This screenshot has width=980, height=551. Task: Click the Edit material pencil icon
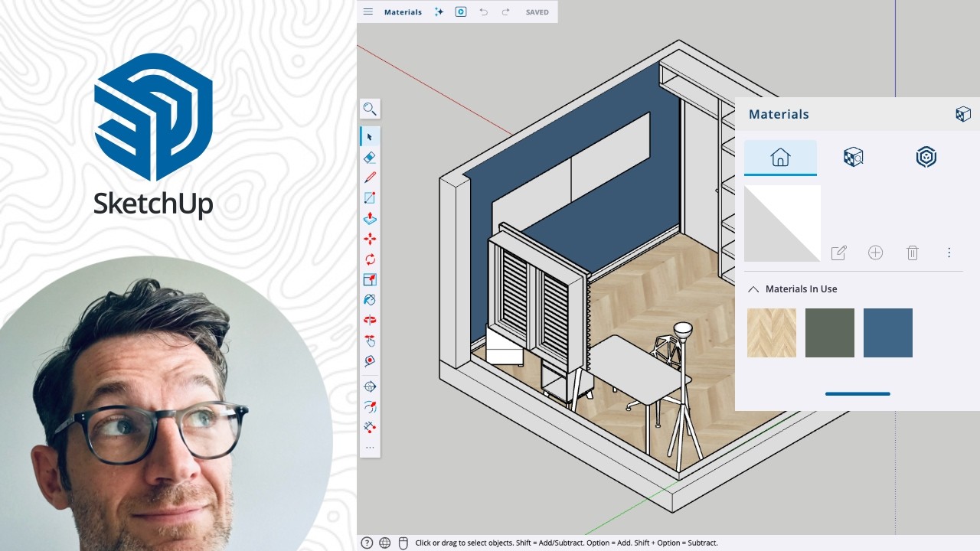point(839,253)
